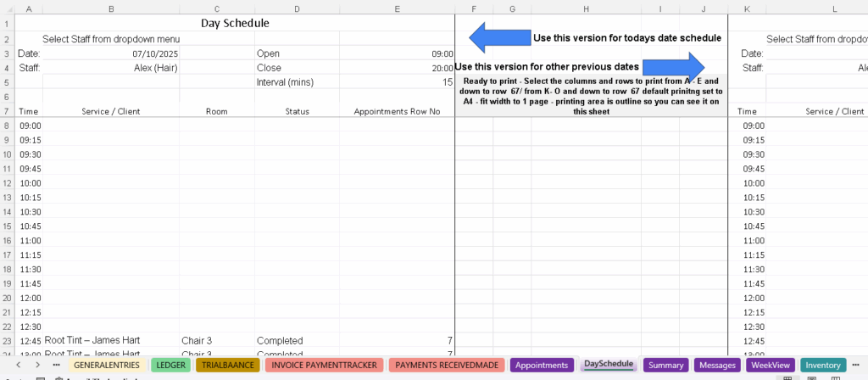
Task: Switch to the GENERALENTRIES sheet tab
Action: pyautogui.click(x=107, y=365)
